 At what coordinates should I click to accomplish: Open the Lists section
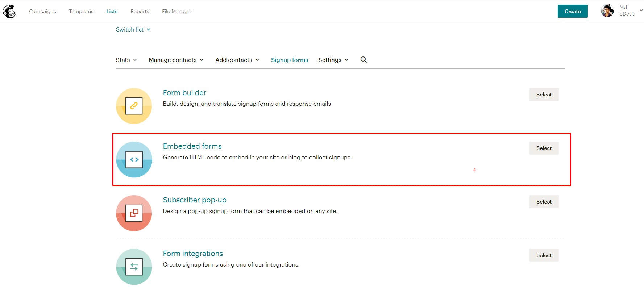112,11
